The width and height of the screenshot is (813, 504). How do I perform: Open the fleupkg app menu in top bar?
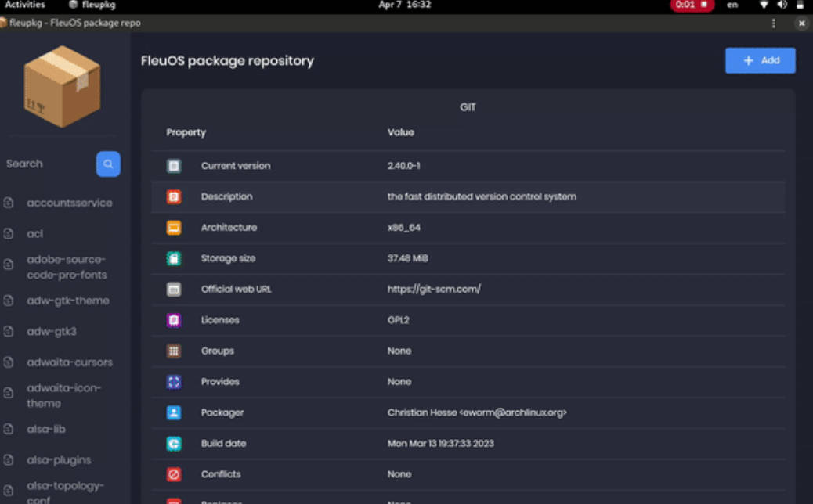click(92, 5)
